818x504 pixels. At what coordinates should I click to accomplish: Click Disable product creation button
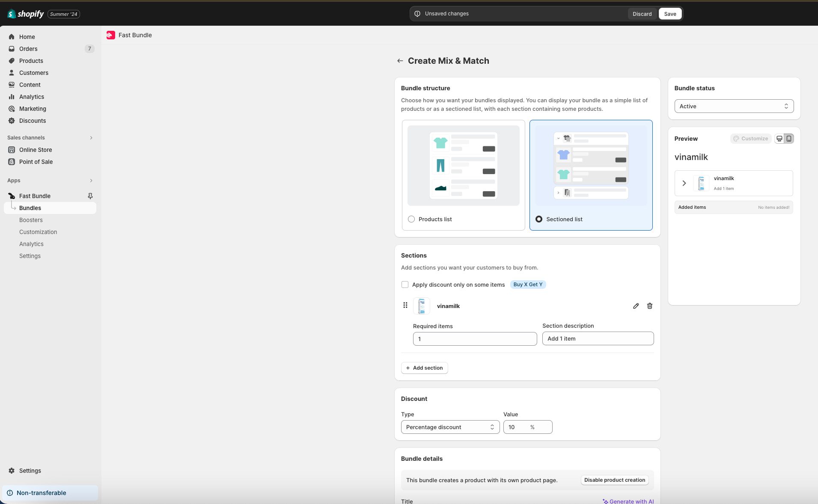click(x=615, y=480)
